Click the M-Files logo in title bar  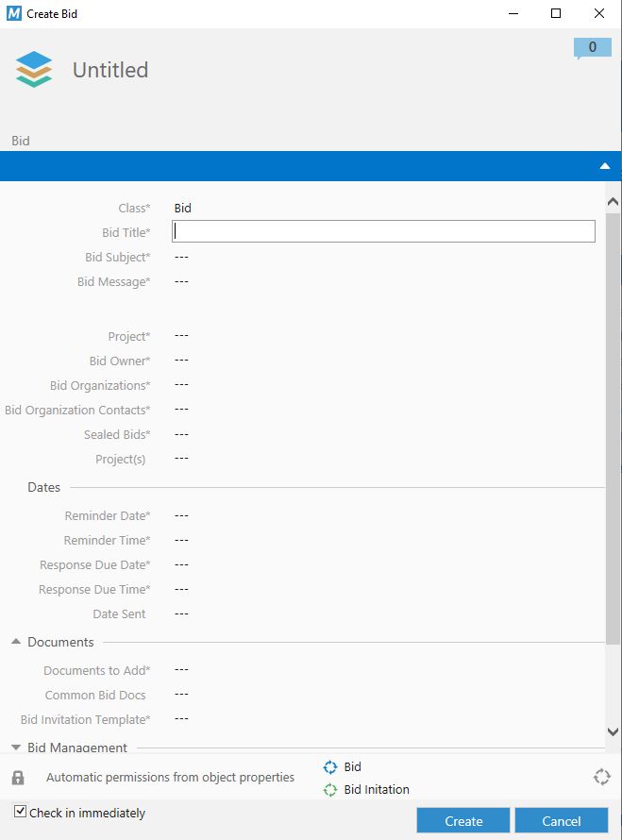pos(13,13)
